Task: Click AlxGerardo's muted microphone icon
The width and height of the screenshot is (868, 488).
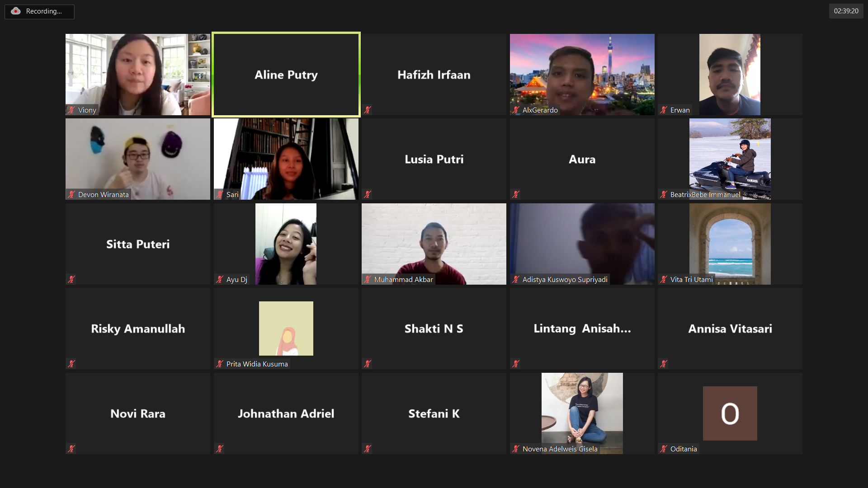Action: [x=516, y=110]
